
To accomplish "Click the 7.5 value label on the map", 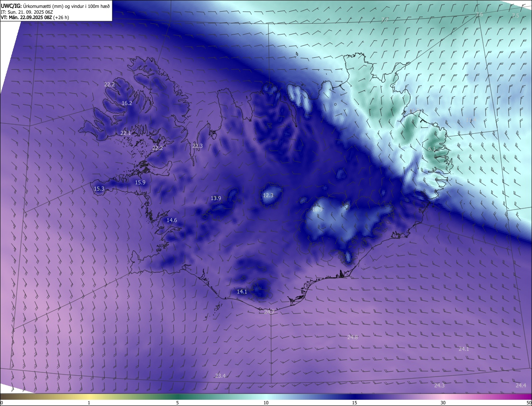I will 515,15.
